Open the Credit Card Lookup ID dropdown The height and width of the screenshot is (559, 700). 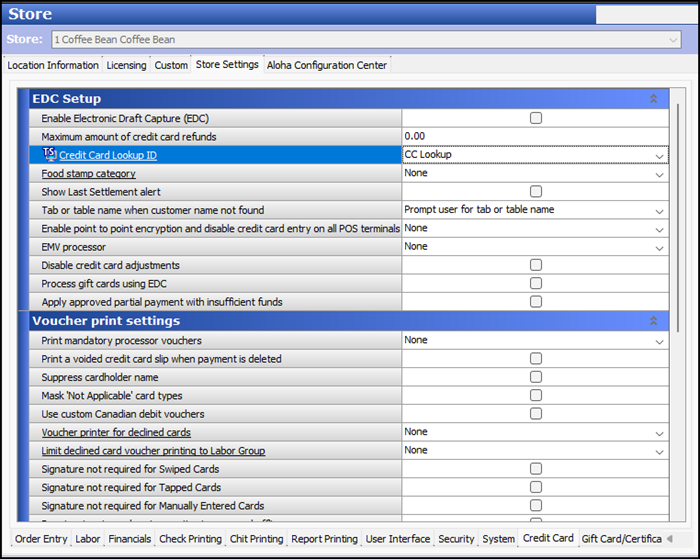point(659,156)
